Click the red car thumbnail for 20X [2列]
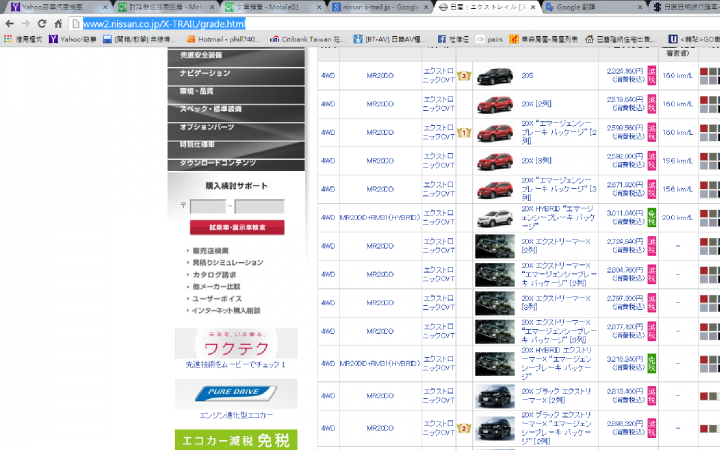The height and width of the screenshot is (450, 720). (x=495, y=105)
